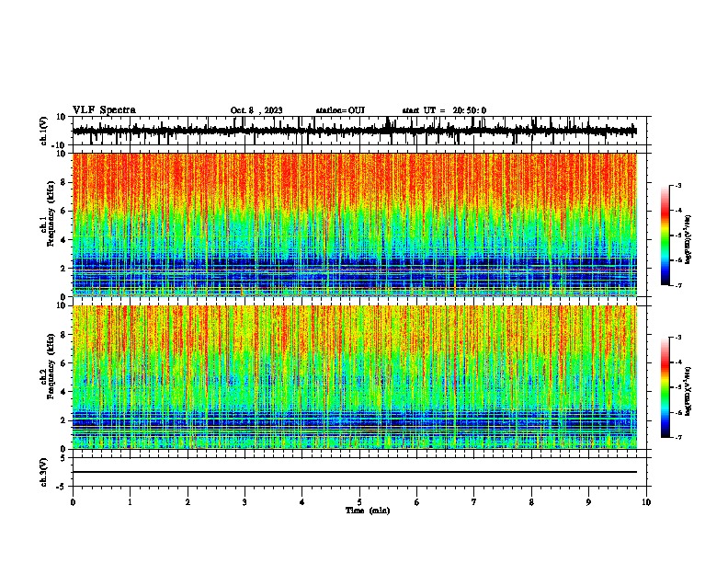Image resolution: width=728 pixels, height=563 pixels.
Task: Click the ch.1 color bar log(PSD) unit label
Action: [x=688, y=240]
